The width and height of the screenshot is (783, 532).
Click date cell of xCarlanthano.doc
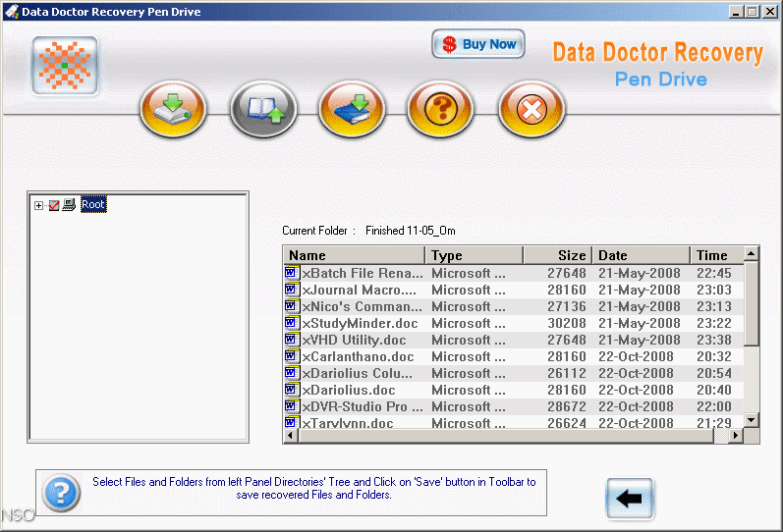click(637, 356)
